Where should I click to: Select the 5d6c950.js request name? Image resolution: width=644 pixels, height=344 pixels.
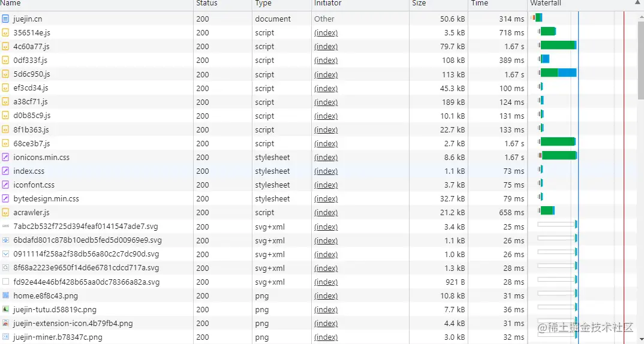pos(32,74)
